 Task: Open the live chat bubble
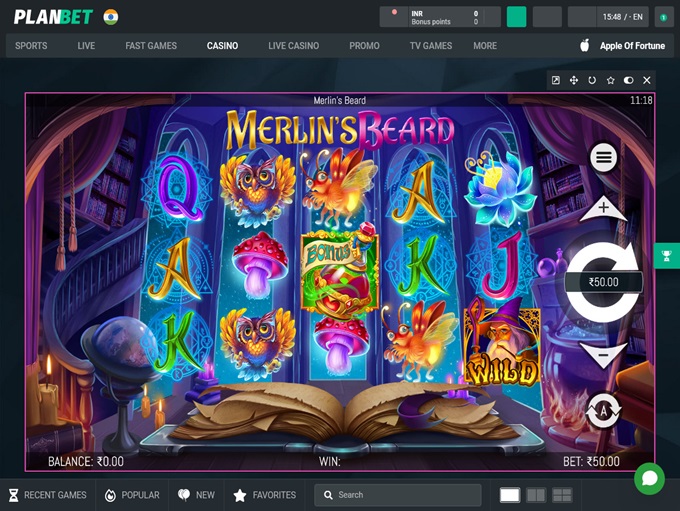click(649, 478)
